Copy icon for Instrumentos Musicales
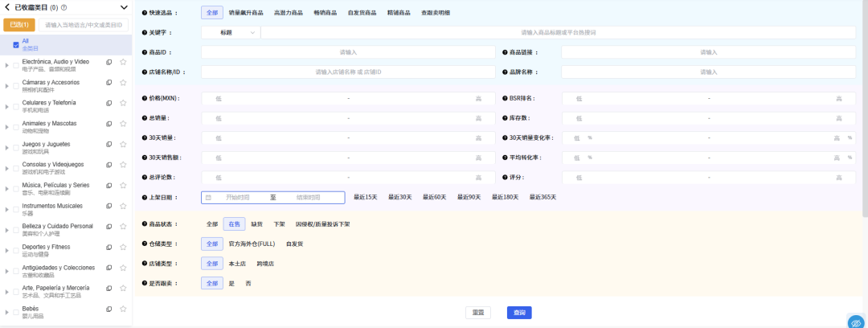Viewport: 868px width, 328px height. (x=109, y=206)
